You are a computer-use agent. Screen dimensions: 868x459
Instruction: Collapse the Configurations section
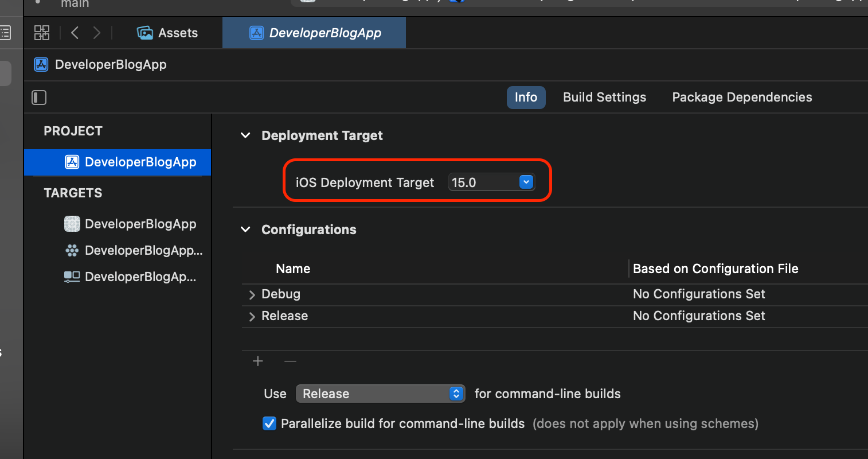click(x=245, y=229)
